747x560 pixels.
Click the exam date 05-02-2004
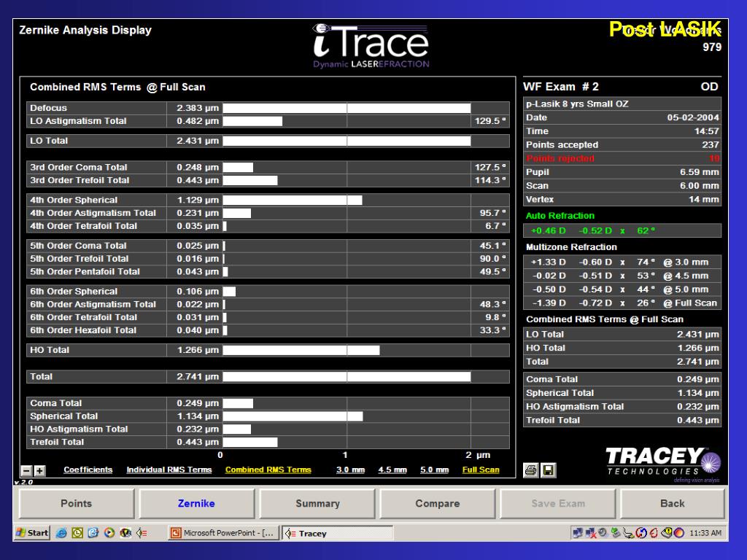point(693,117)
